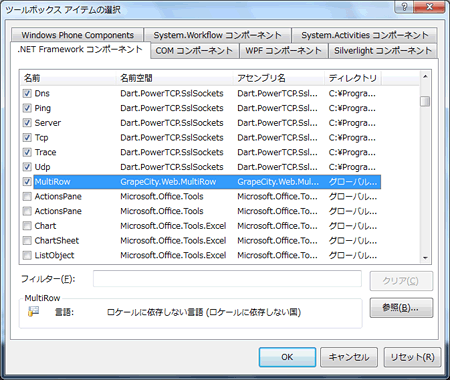The image size is (450, 380).
Task: Check the ListObject component checkbox
Action: click(27, 255)
